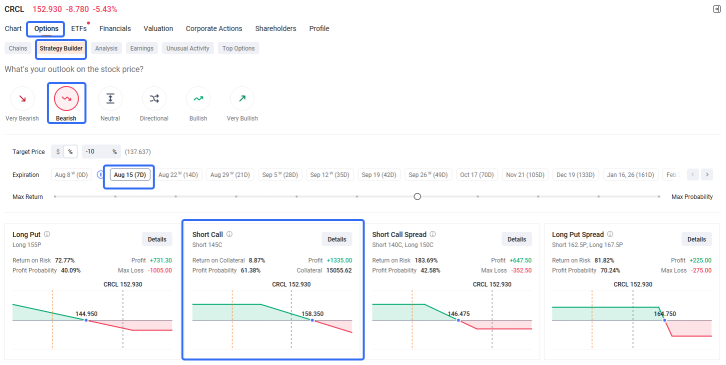Viewport: 726px width, 365px height.
Task: Switch to Earnings sub-tab
Action: [142, 48]
